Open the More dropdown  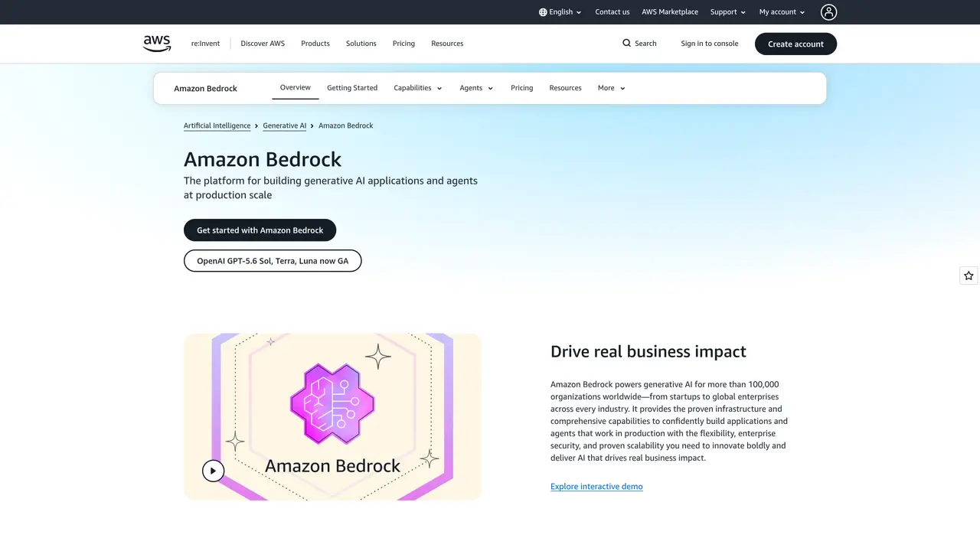pyautogui.click(x=612, y=88)
